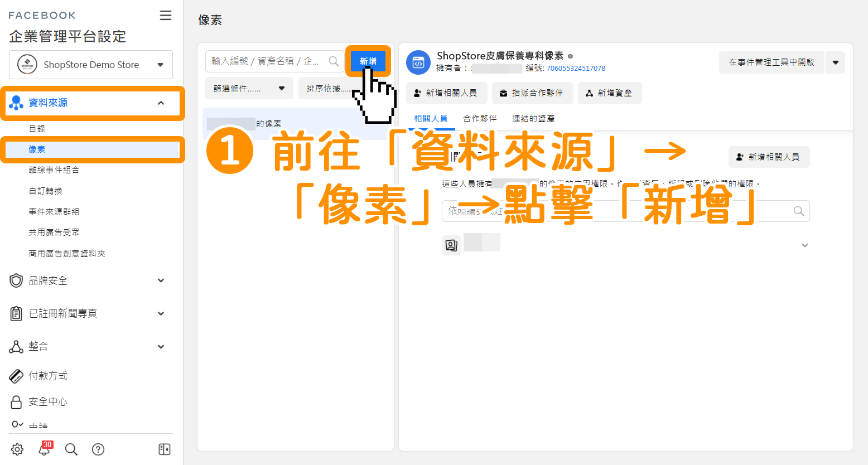Open 自訂轉換 in the sidebar
The height and width of the screenshot is (465, 868).
(46, 191)
